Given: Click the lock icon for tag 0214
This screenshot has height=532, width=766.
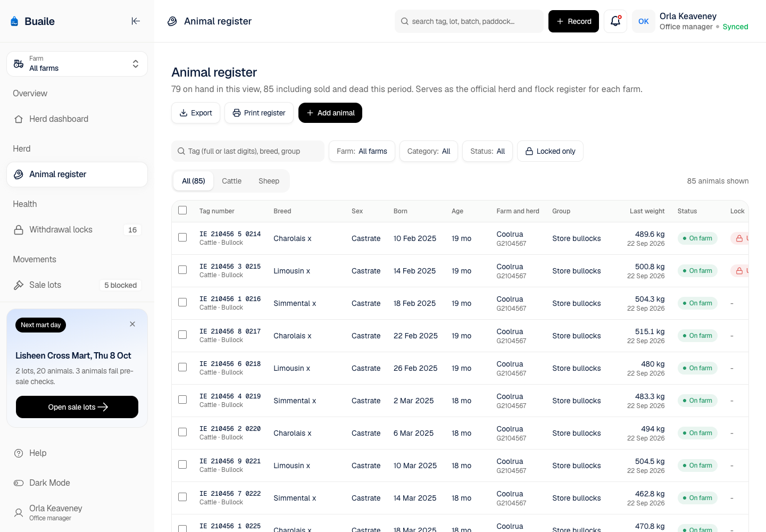Looking at the screenshot, I should coord(739,238).
